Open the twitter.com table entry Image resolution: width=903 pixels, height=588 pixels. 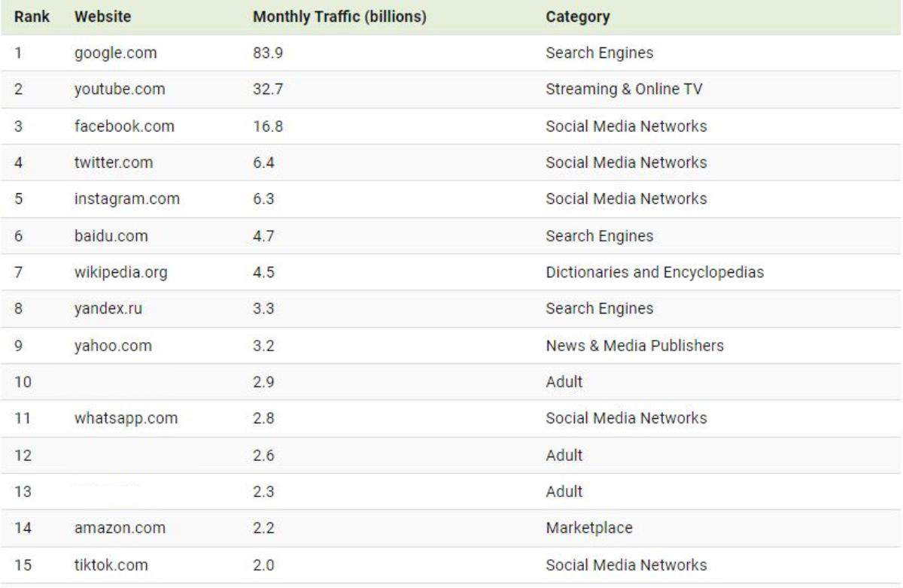tap(113, 162)
